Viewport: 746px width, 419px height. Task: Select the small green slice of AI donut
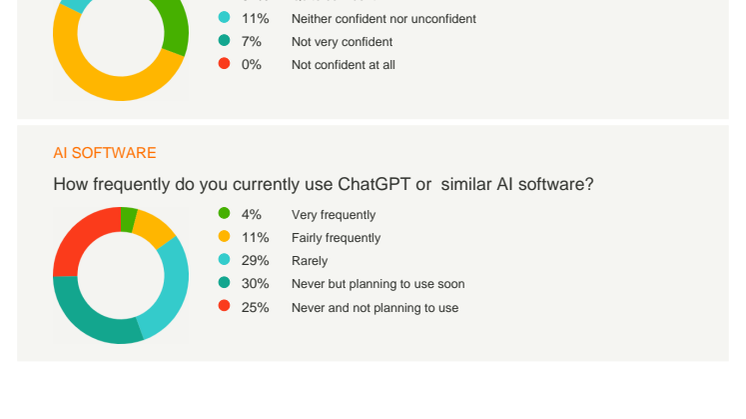[128, 219]
